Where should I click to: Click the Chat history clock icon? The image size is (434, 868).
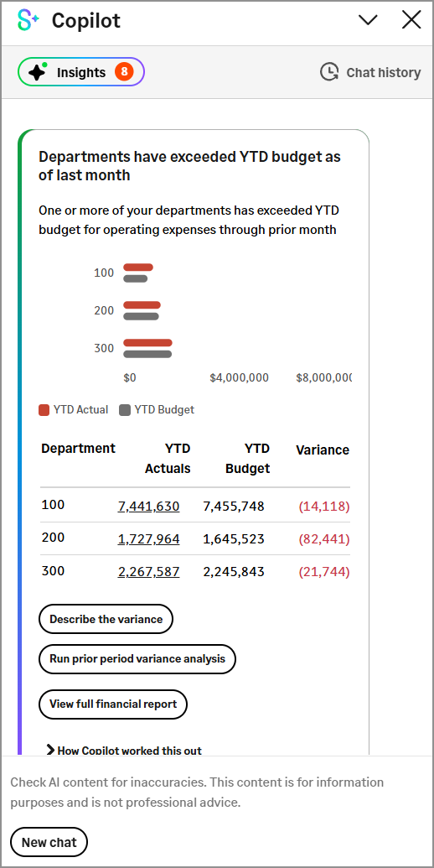coord(329,72)
